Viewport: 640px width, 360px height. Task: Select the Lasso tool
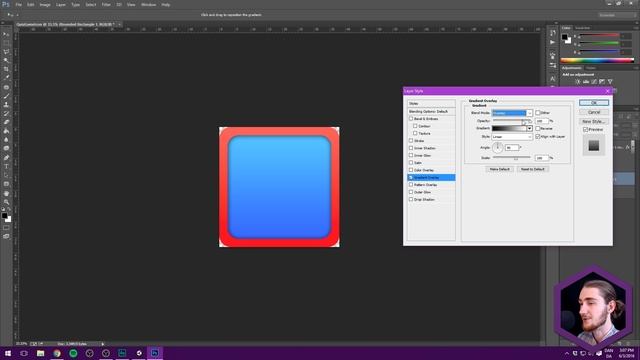[x=6, y=52]
